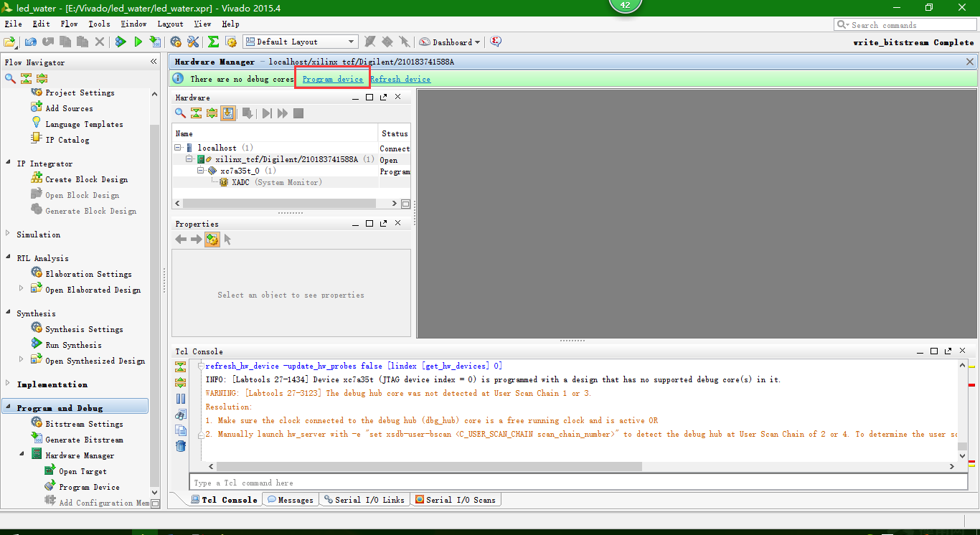Image resolution: width=980 pixels, height=535 pixels.
Task: Click the Tcl Console pause output icon
Action: coord(181,399)
